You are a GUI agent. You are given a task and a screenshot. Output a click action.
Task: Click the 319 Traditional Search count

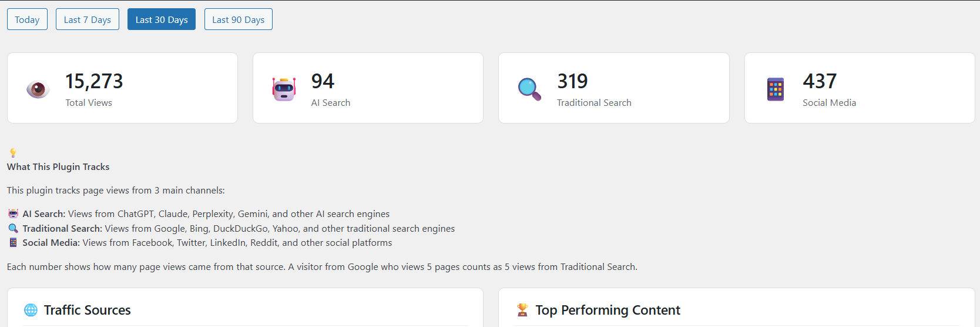point(572,81)
